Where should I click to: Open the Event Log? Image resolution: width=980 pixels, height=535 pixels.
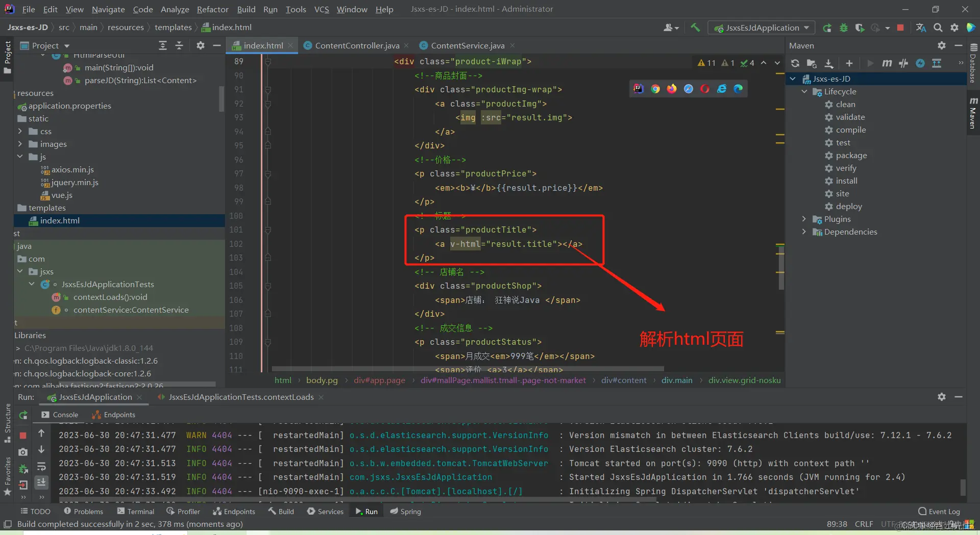pos(939,511)
